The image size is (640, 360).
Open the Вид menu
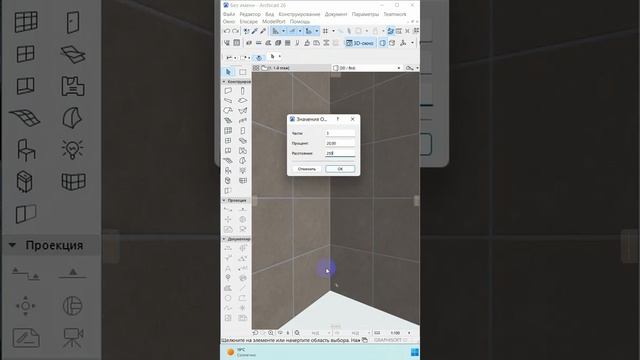269,14
